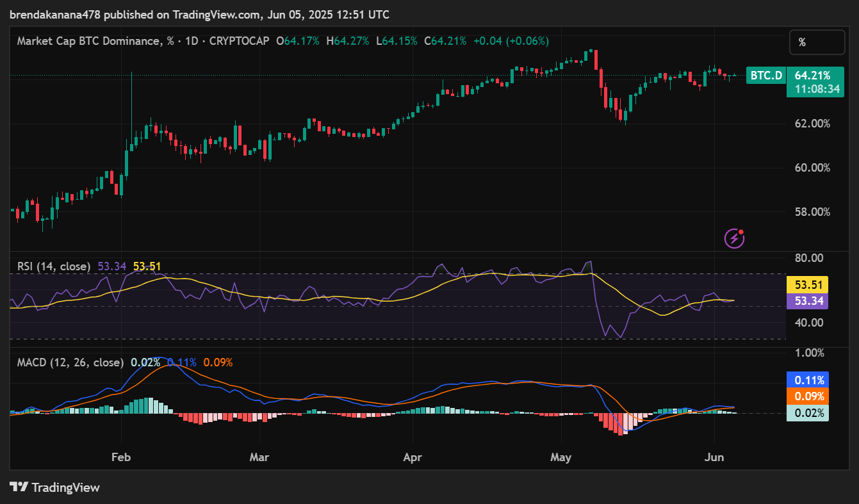859x504 pixels.
Task: Click the green BTC.D symbol tag
Action: pyautogui.click(x=766, y=76)
